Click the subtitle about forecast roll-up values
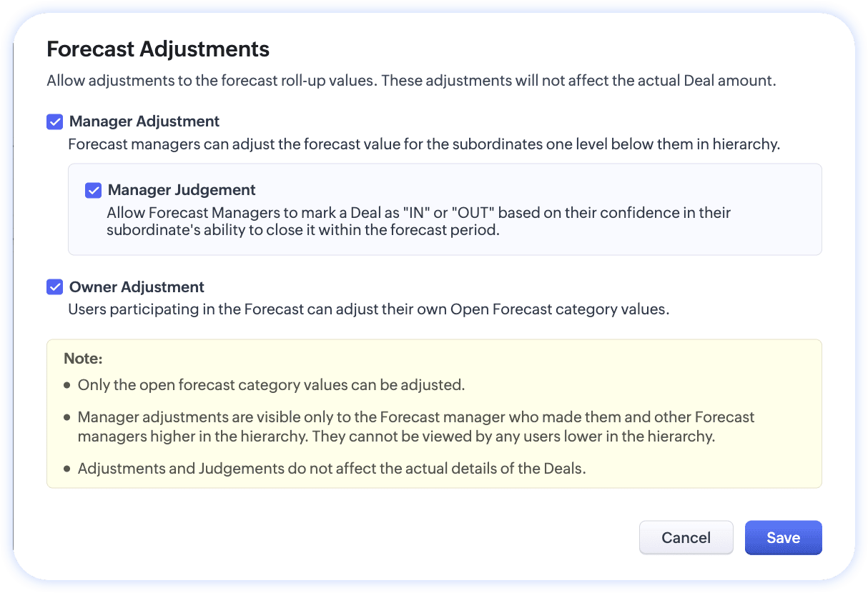This screenshot has width=868, height=593. [411, 81]
